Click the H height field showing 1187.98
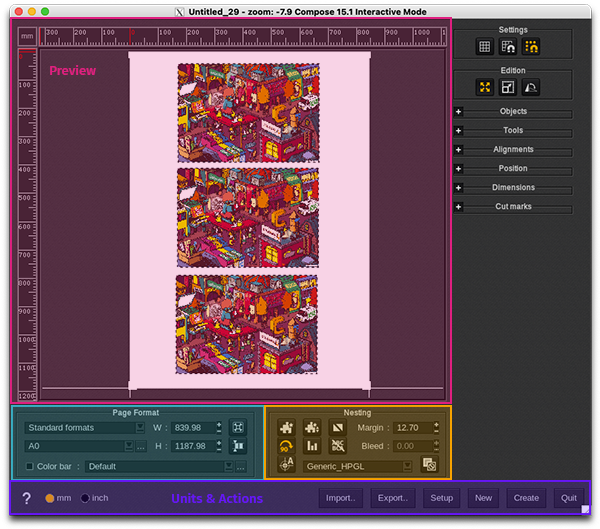 click(193, 446)
